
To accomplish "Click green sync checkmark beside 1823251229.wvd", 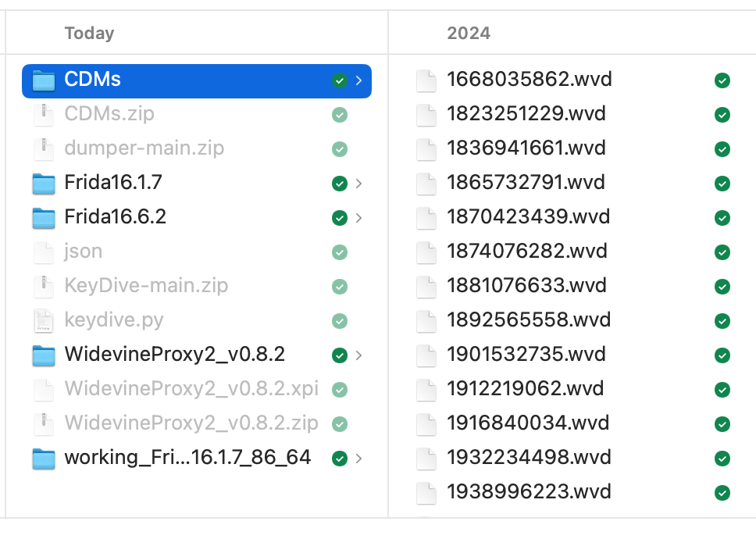I will pos(722,115).
